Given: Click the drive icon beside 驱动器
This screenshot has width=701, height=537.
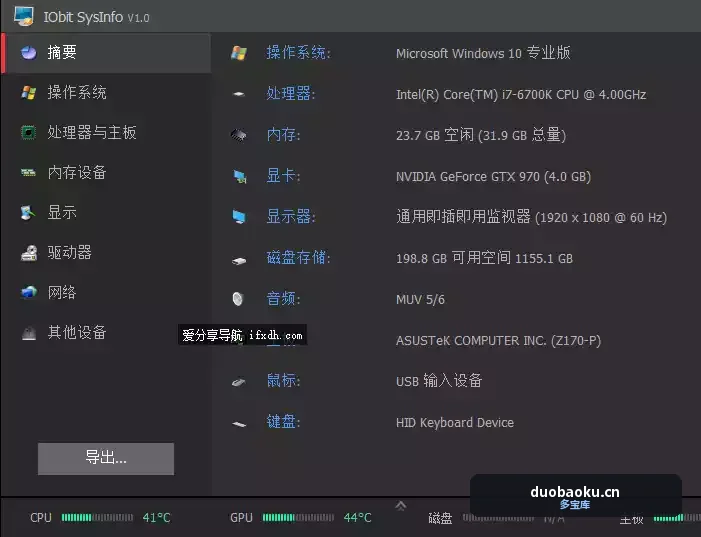Looking at the screenshot, I should point(29,253).
